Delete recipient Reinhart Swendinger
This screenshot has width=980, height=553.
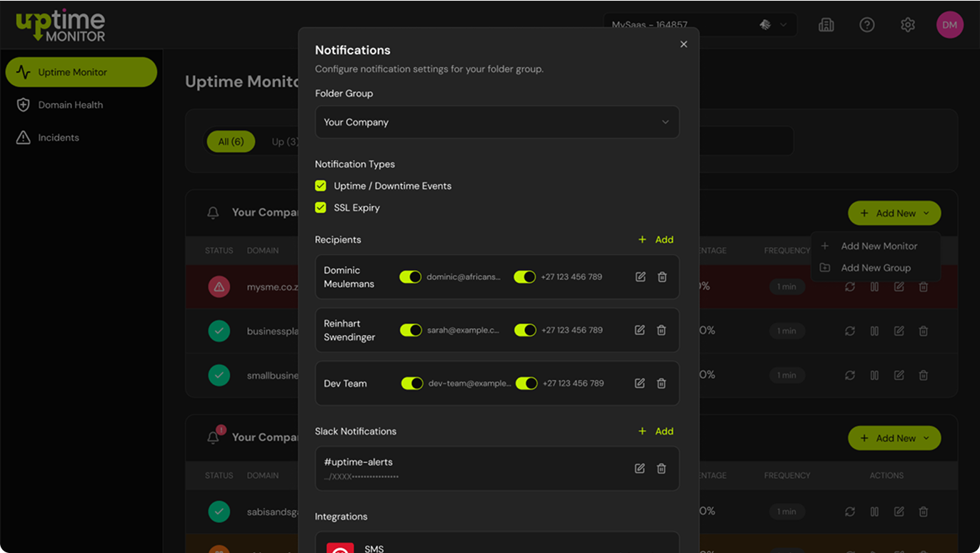pos(661,330)
